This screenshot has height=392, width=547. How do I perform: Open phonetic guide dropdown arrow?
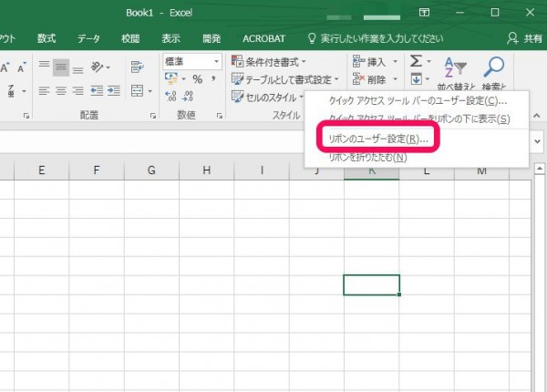[24, 91]
